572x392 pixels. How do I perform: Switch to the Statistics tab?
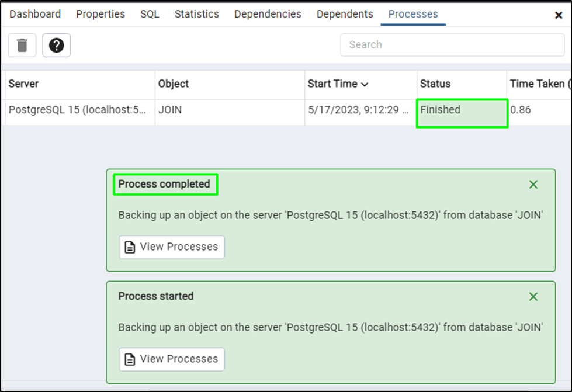pyautogui.click(x=197, y=14)
